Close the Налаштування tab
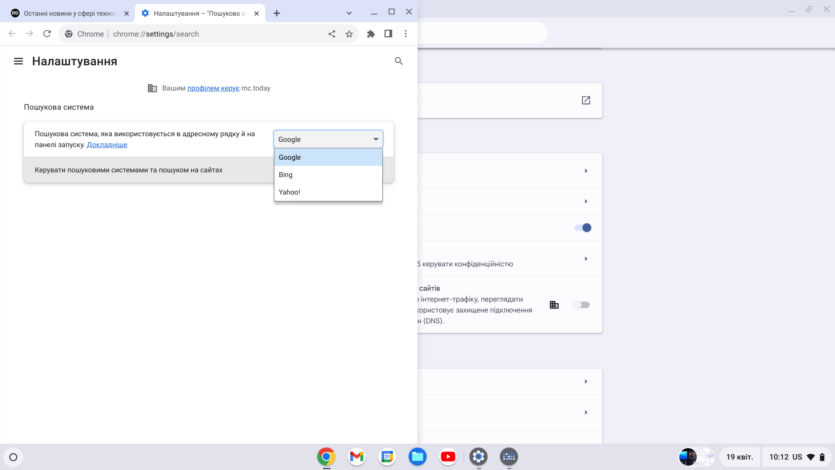This screenshot has height=470, width=835. pyautogui.click(x=256, y=13)
